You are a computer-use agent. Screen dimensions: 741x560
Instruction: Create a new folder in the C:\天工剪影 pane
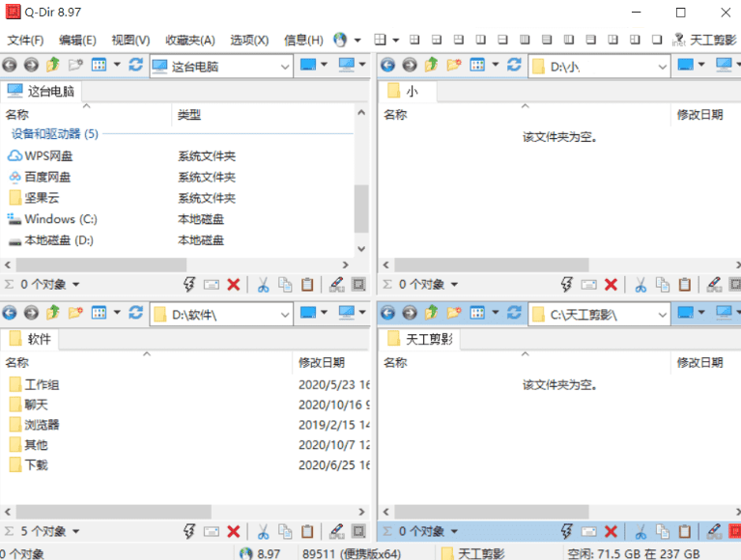tap(453, 312)
